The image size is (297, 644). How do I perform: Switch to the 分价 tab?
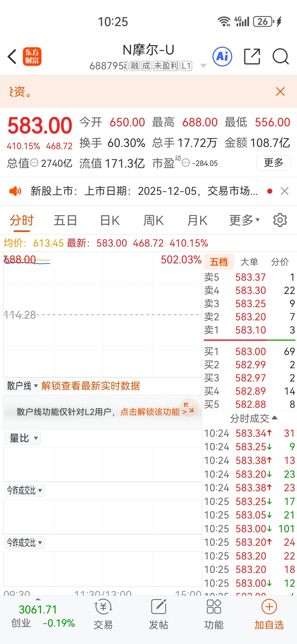[280, 262]
